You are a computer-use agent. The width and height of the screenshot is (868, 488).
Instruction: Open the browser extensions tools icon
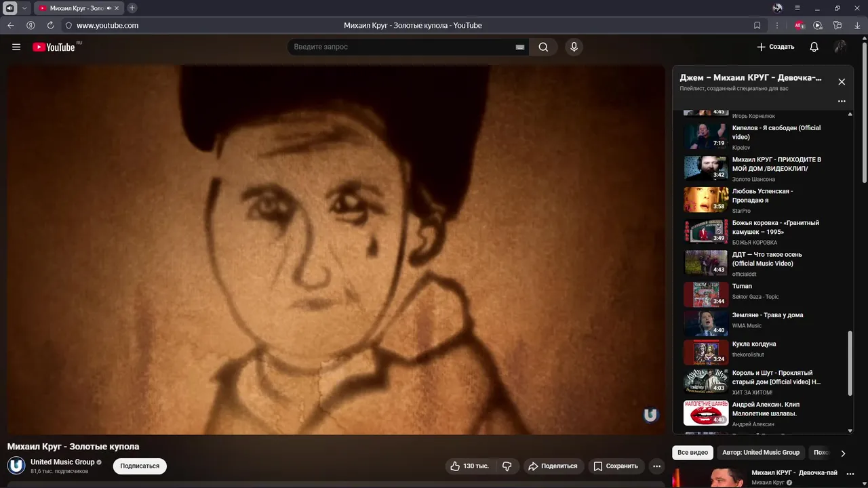coord(837,25)
